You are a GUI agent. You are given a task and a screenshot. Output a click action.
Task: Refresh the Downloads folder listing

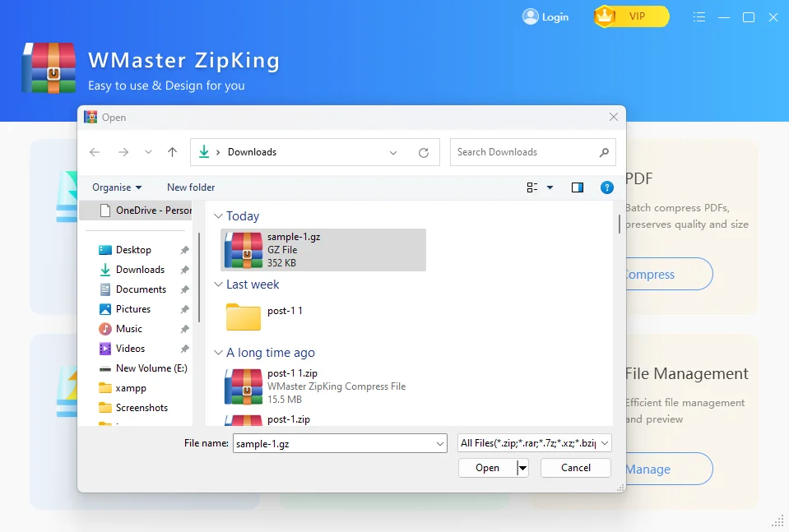coord(424,152)
